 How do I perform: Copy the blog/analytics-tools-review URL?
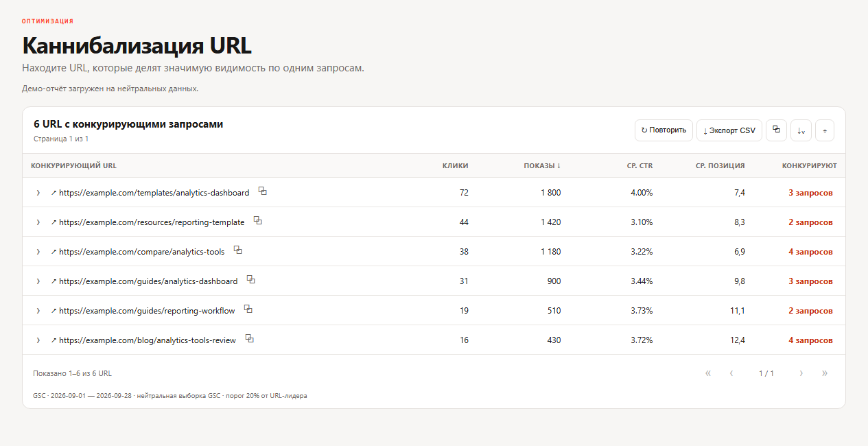click(250, 339)
